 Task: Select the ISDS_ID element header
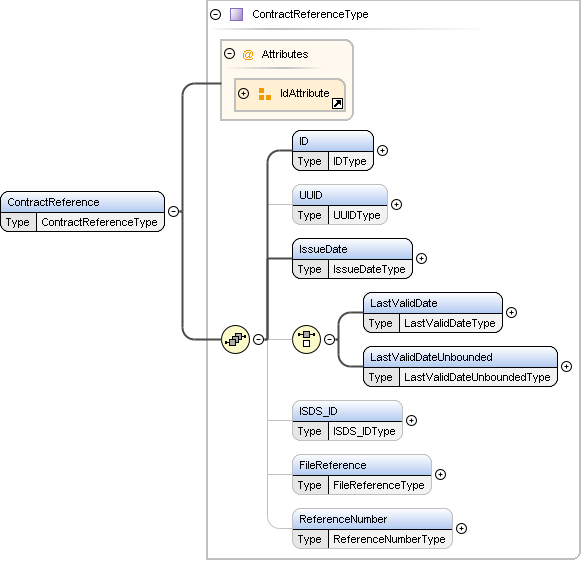347,411
